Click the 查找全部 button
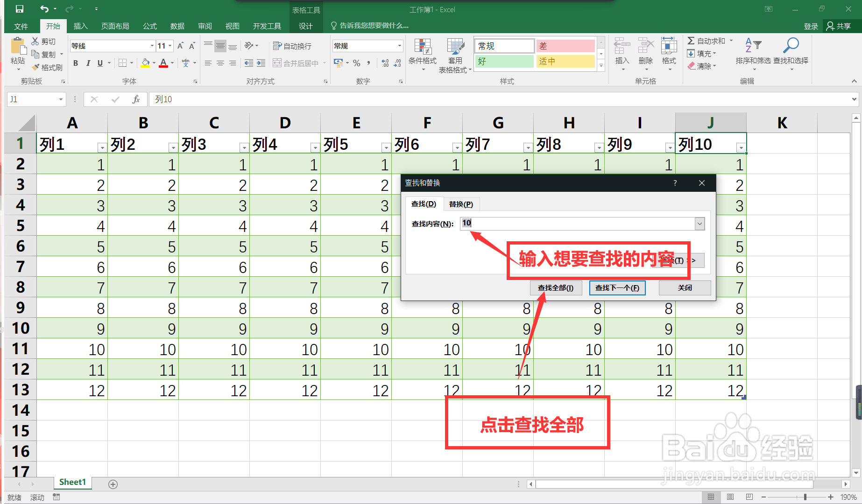Image resolution: width=862 pixels, height=504 pixels. pos(556,287)
